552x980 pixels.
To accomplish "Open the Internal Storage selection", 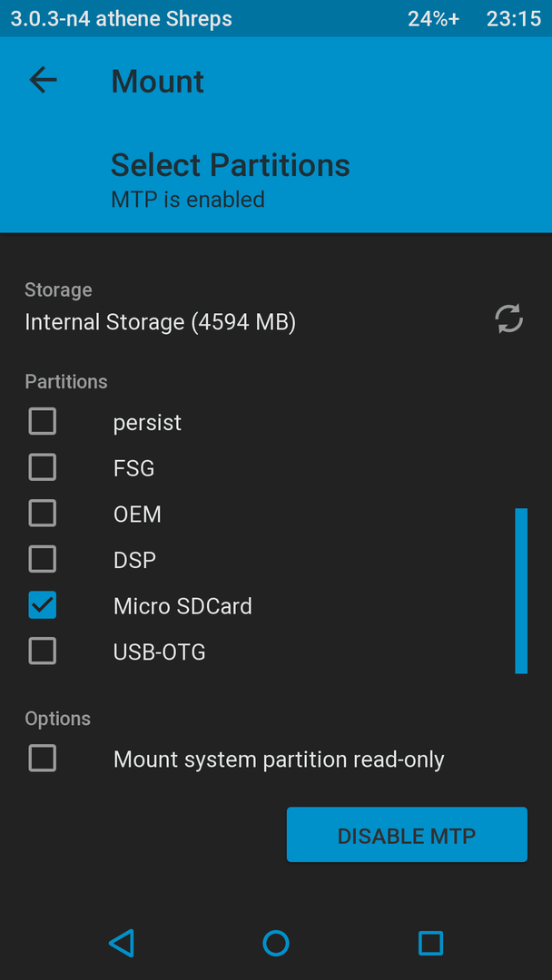I will 160,322.
